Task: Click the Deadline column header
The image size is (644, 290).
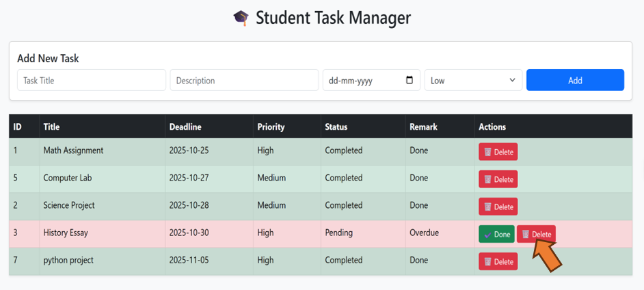Action: coord(209,127)
